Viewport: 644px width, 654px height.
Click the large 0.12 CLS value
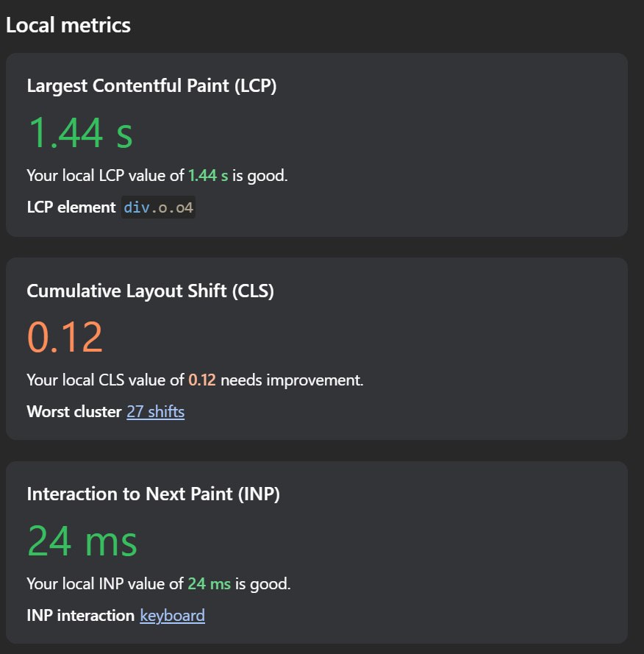coord(65,337)
